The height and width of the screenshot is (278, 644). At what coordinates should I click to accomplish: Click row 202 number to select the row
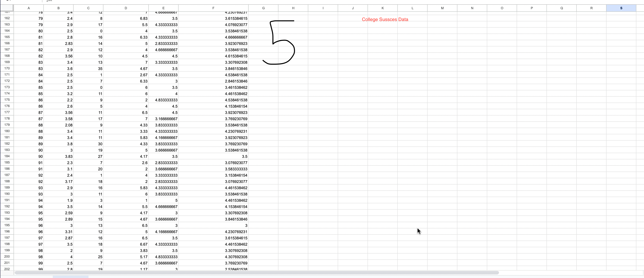(7, 269)
